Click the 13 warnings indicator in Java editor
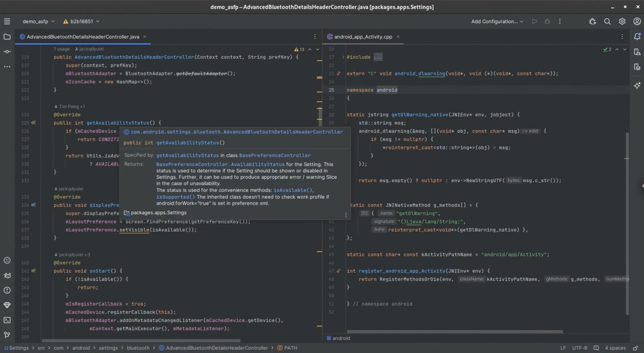Screen dimensions: 644x353 coord(298,49)
